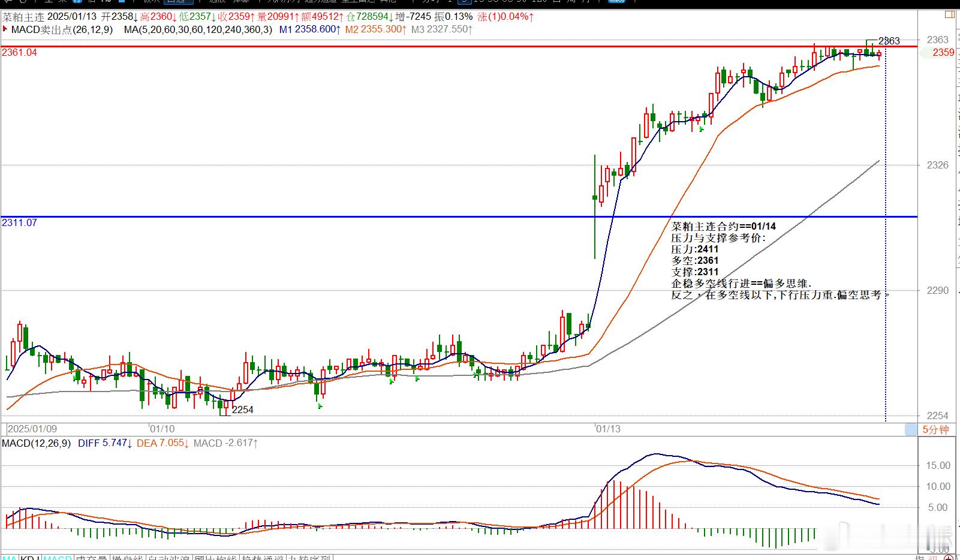Click the 10.00 MACD axis label
Image resolution: width=960 pixels, height=560 pixels.
938,486
